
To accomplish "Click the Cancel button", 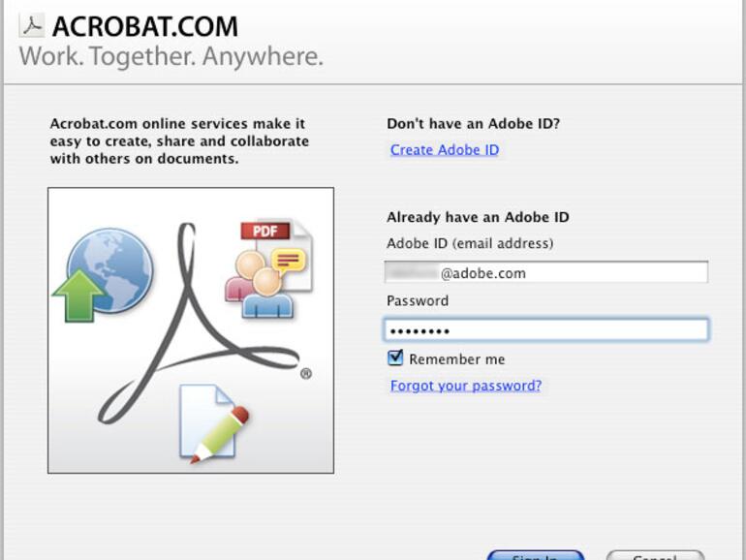I will coord(655,555).
